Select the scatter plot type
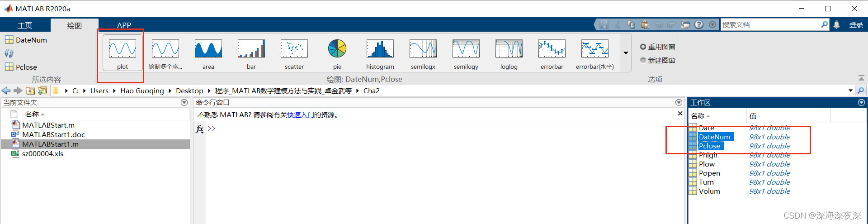Screen dimensions: 868x224 click(294, 53)
